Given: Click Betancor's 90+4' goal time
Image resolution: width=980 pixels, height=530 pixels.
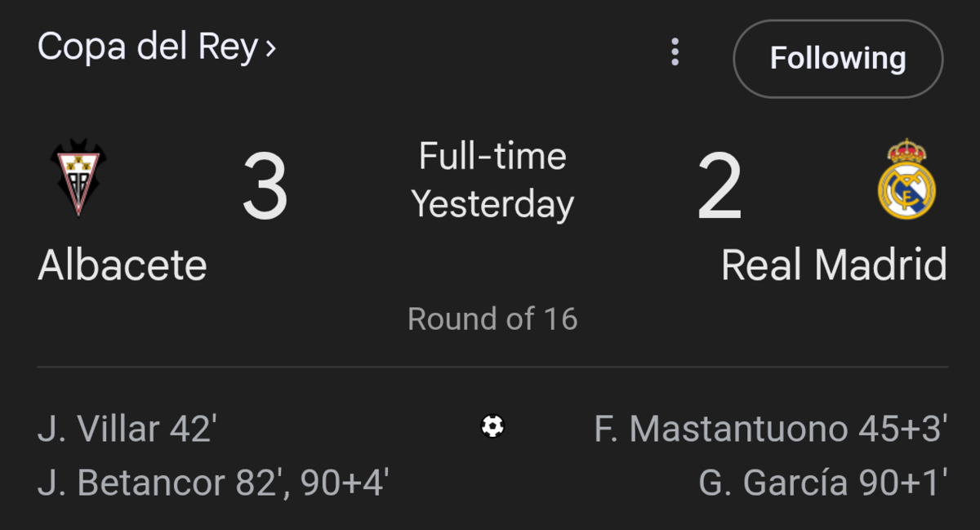Looking at the screenshot, I should [344, 483].
